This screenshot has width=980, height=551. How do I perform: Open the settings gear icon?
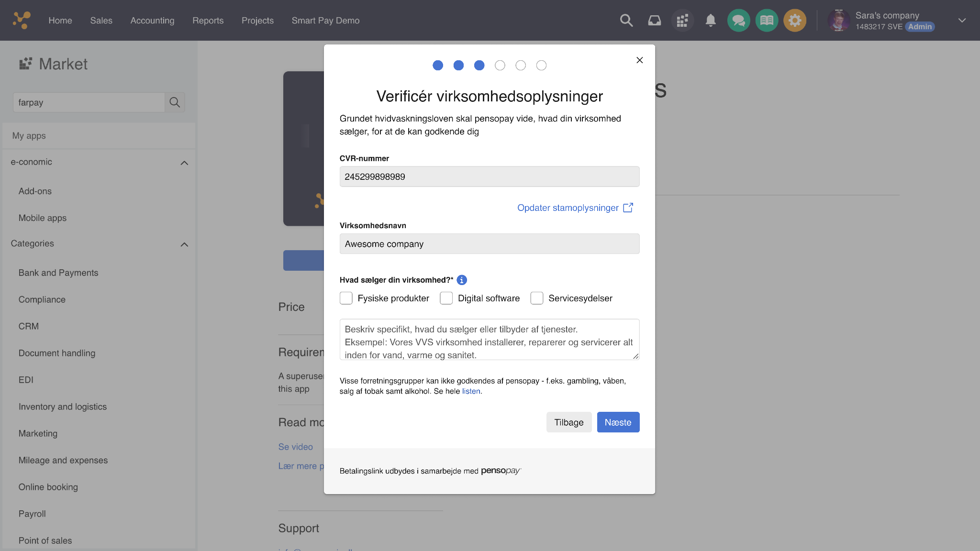(795, 20)
